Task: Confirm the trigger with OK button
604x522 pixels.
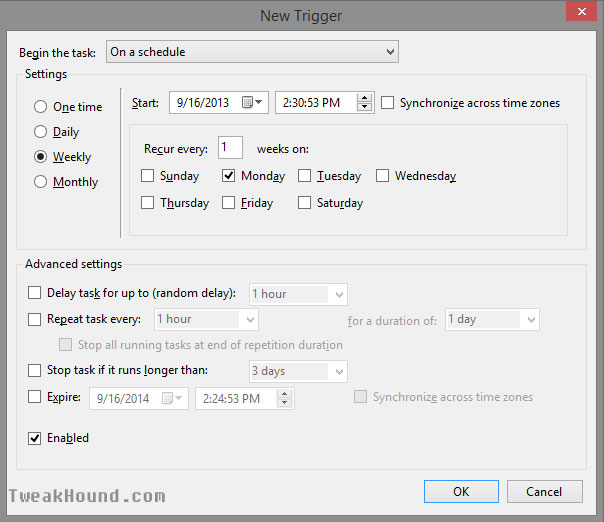Action: [x=461, y=491]
